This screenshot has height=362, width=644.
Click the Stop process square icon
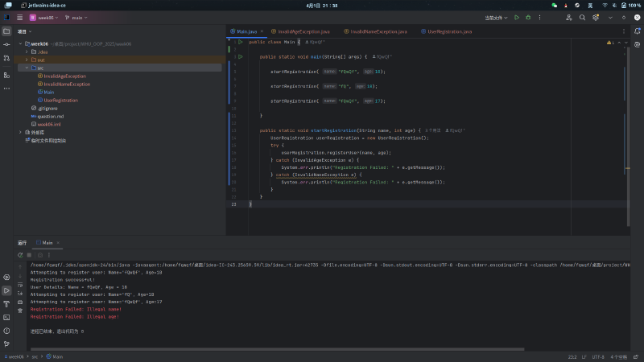29,255
